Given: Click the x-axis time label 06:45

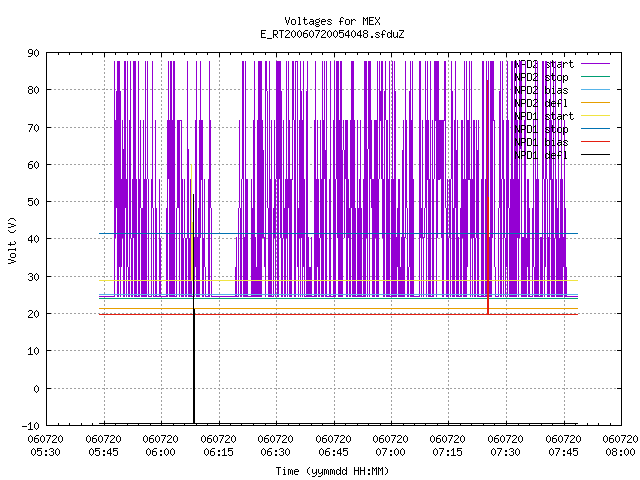Looking at the screenshot, I should coord(333,452).
